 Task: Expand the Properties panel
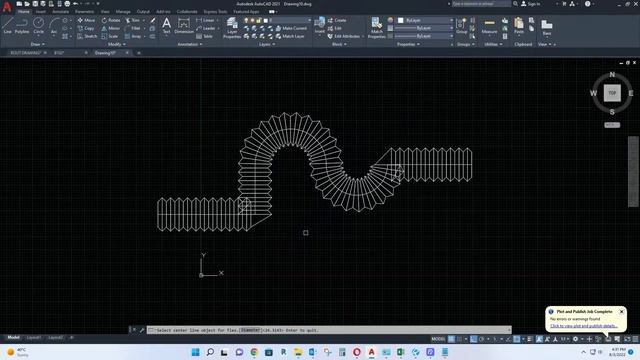pyautogui.click(x=408, y=44)
